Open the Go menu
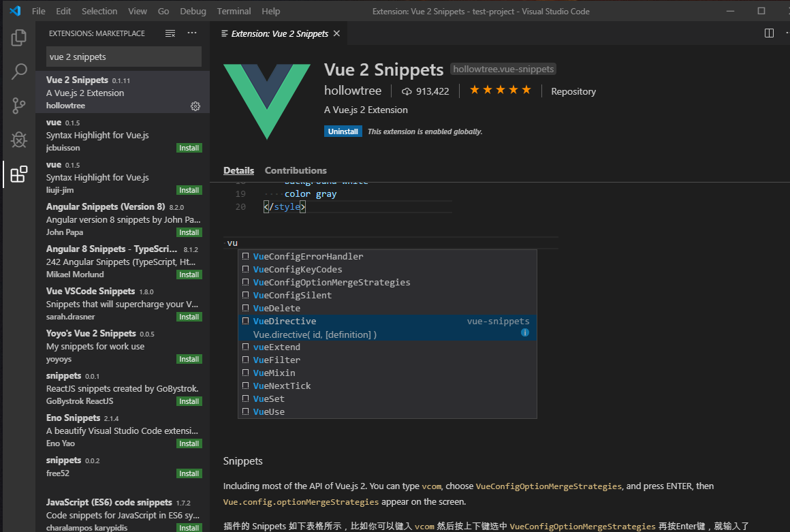 [163, 11]
